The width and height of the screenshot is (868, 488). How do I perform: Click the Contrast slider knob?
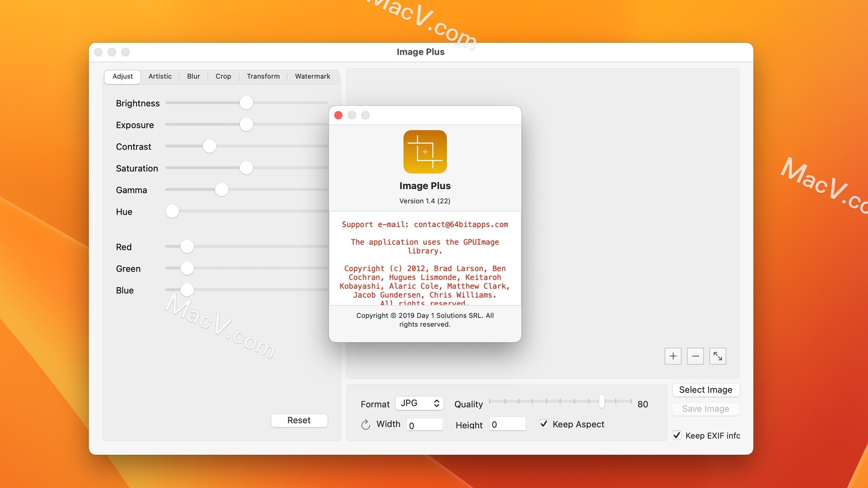pos(209,146)
